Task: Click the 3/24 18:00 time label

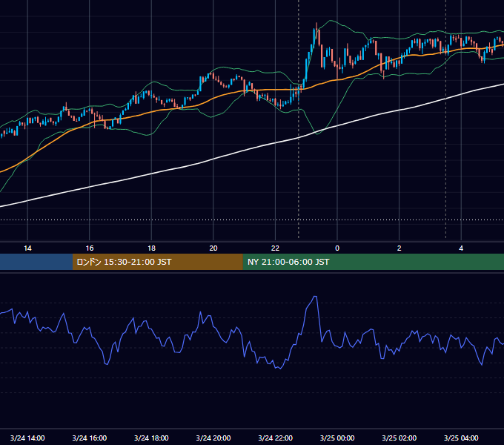Action: [x=151, y=438]
